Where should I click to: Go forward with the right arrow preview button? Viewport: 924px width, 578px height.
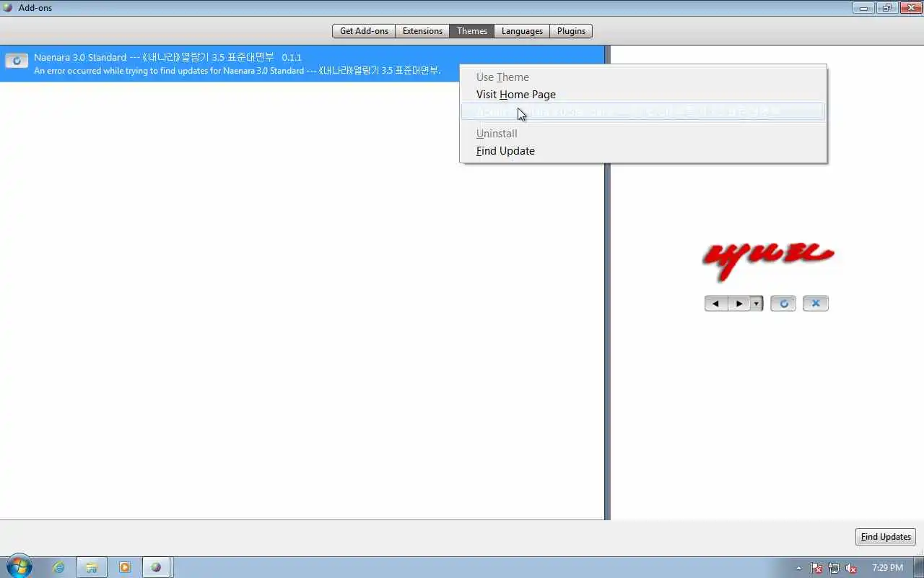point(739,303)
